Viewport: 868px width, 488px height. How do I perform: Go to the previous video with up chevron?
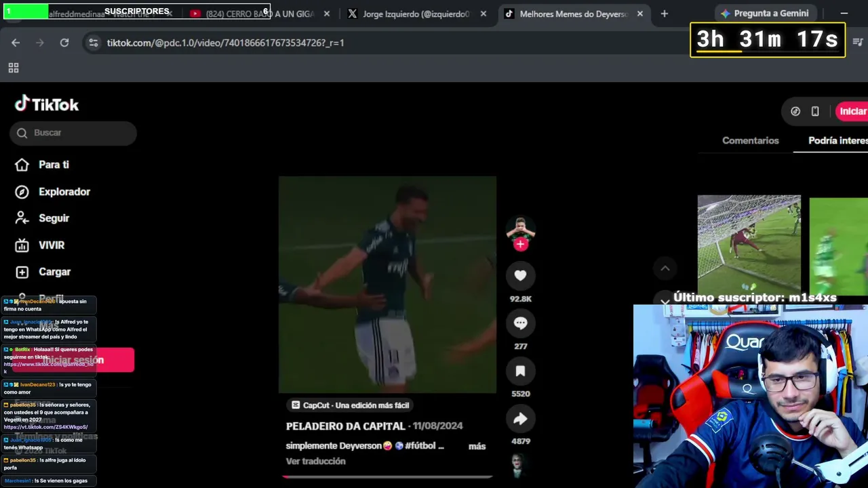click(x=665, y=268)
